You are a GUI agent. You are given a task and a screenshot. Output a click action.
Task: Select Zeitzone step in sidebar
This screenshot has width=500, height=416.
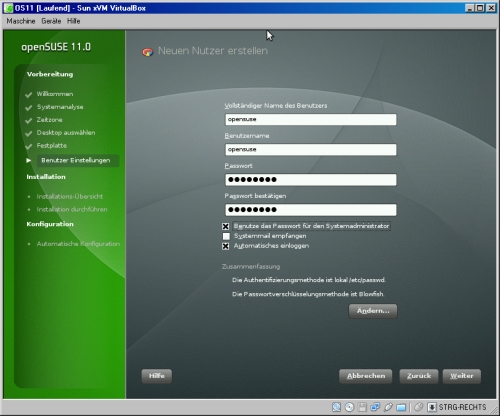pos(49,120)
